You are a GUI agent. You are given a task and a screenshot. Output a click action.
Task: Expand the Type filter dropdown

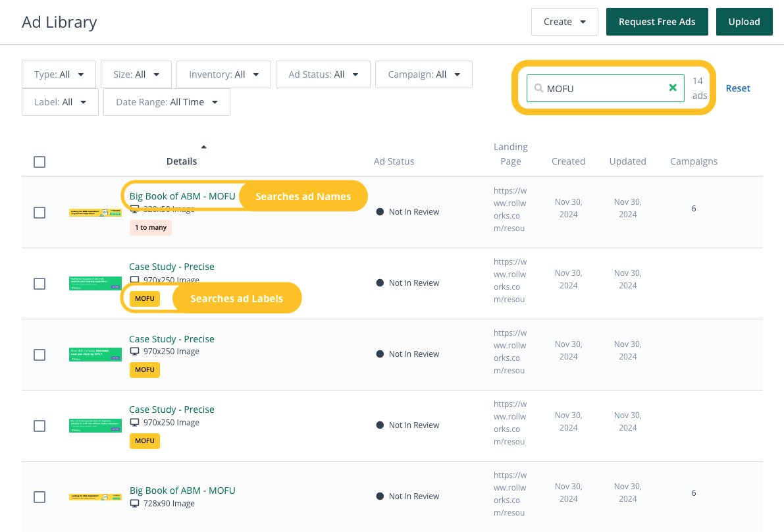[59, 74]
